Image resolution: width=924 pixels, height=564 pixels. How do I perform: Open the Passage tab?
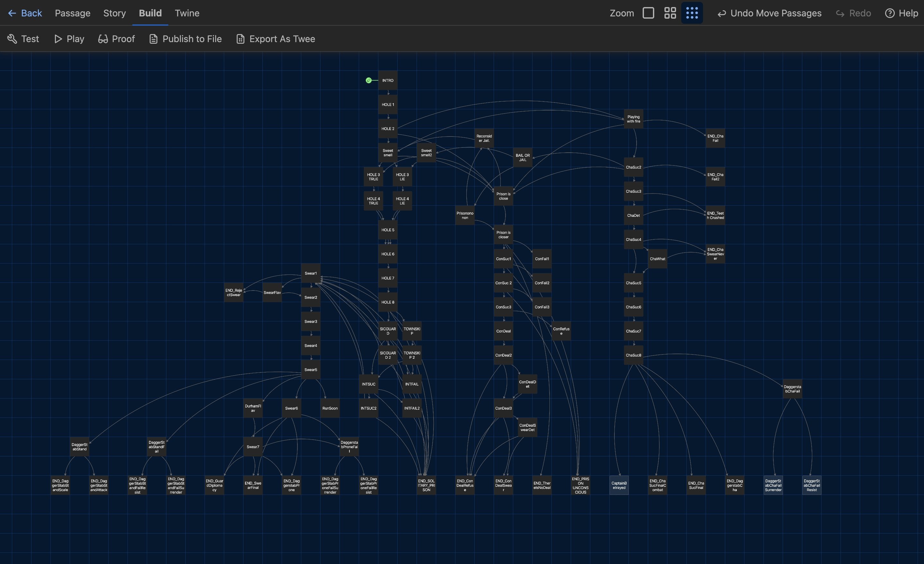(72, 13)
